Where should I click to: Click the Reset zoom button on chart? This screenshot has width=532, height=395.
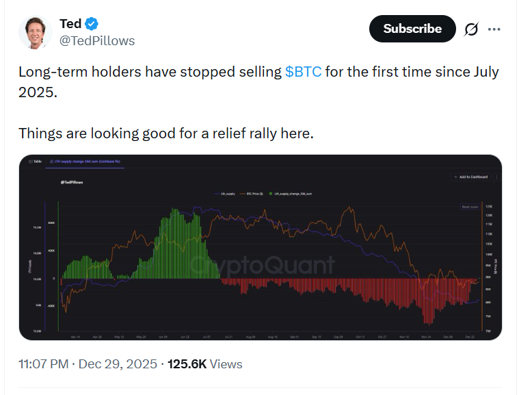470,206
